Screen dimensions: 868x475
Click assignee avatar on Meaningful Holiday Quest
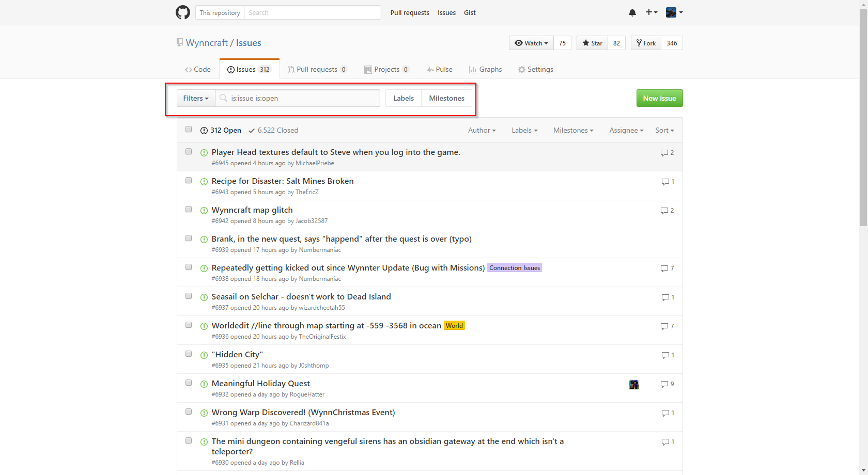coord(634,384)
